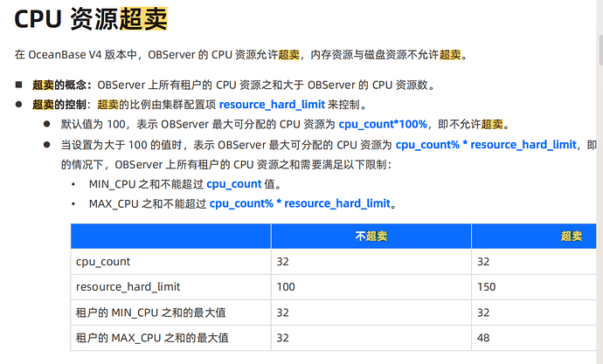This screenshot has width=603, height=364.
Task: Click MIN_CPU value 32 in 不超卖 column
Action: coord(282,312)
